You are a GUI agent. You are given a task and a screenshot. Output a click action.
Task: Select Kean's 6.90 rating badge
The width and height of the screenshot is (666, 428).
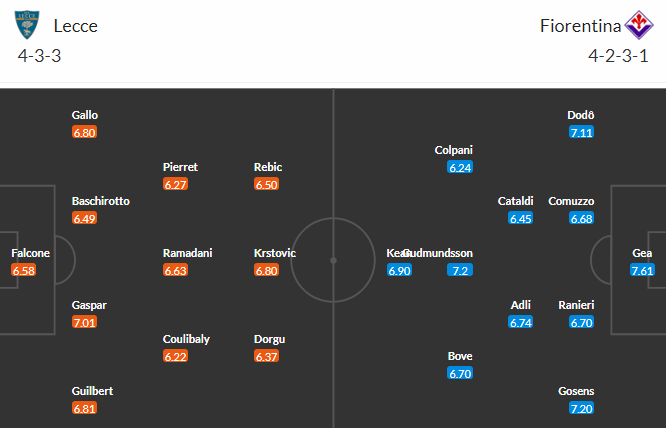[399, 270]
